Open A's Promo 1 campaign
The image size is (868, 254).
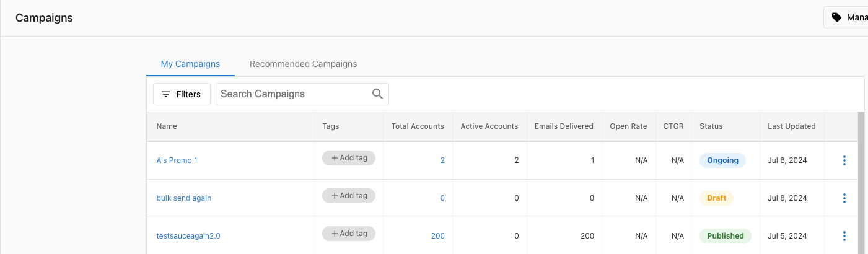tap(177, 160)
